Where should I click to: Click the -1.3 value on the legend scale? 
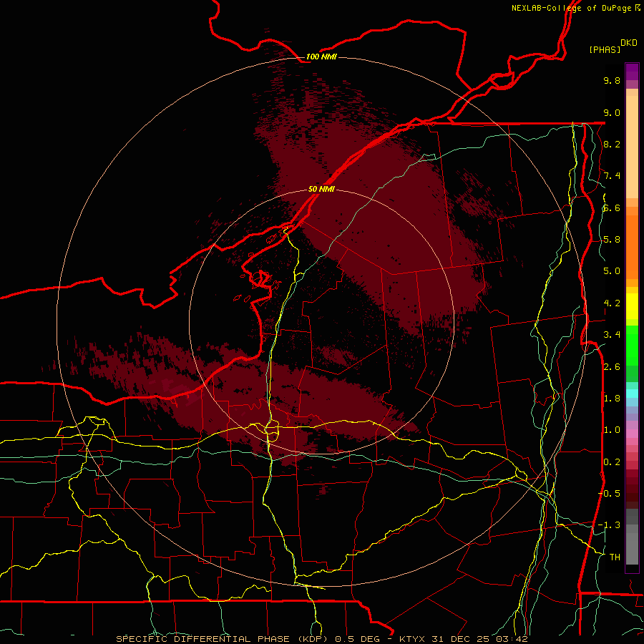click(609, 525)
